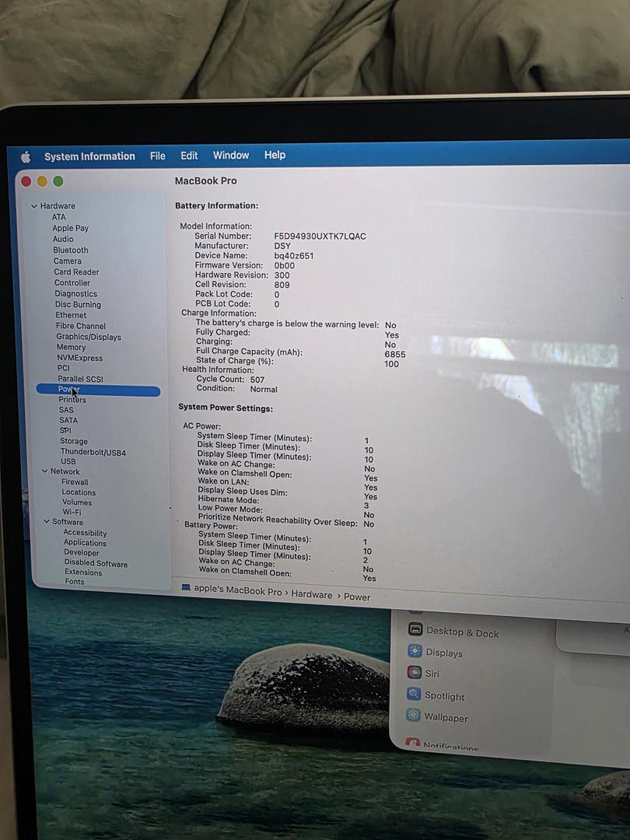This screenshot has width=630, height=840.
Task: Collapse the Hardware section
Action: tap(34, 206)
